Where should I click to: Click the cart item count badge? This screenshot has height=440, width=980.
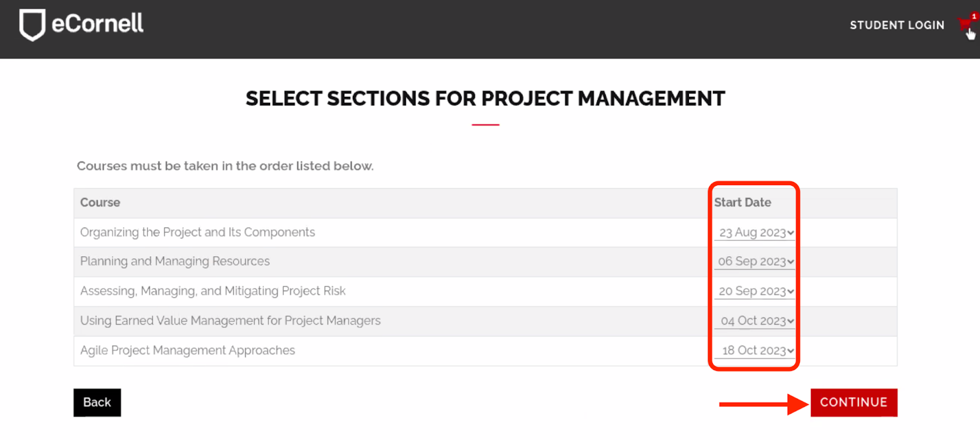(x=974, y=16)
